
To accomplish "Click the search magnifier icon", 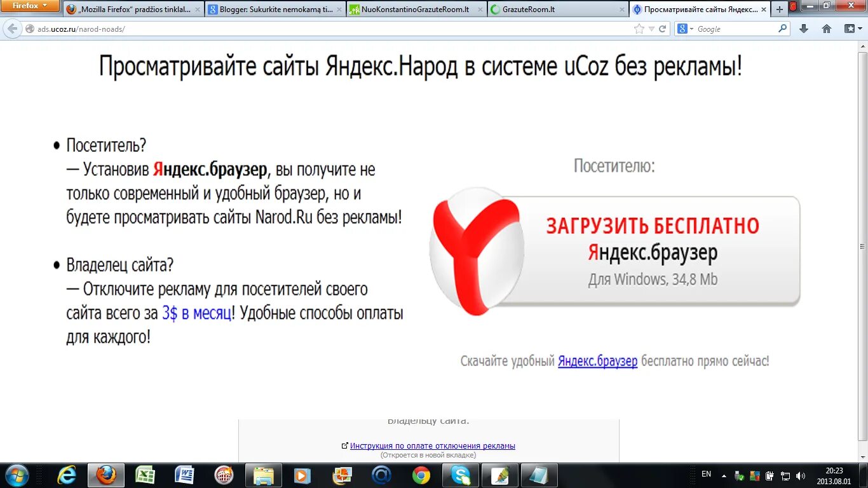I will tap(782, 29).
